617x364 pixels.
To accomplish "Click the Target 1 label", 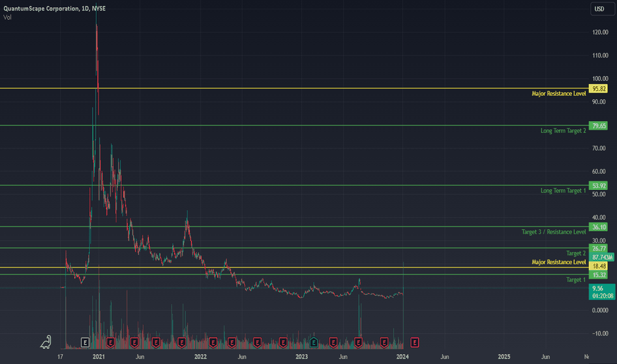I will coord(576,280).
